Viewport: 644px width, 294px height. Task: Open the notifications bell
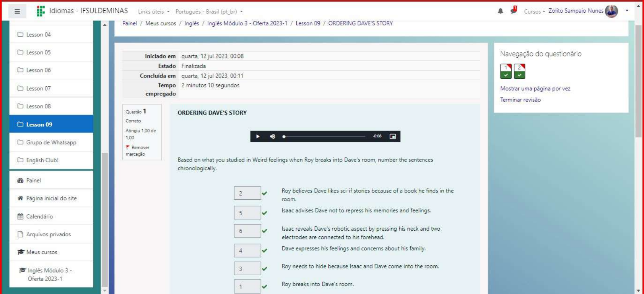(500, 11)
